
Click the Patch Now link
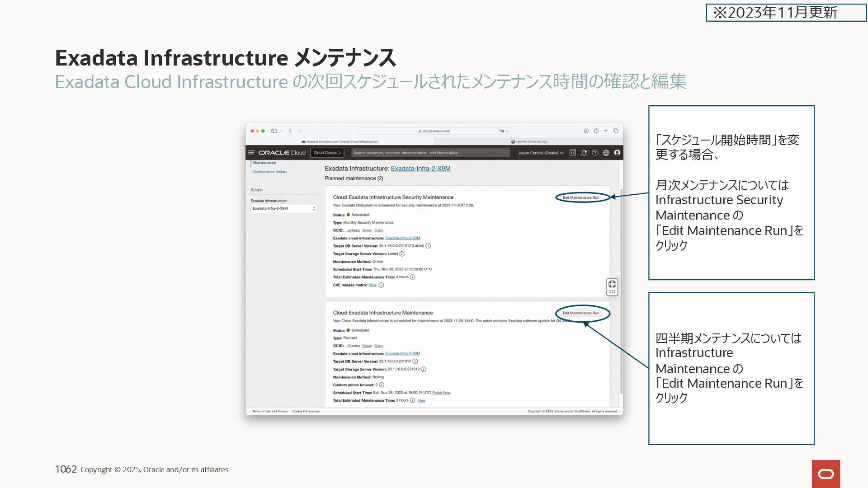click(x=441, y=393)
